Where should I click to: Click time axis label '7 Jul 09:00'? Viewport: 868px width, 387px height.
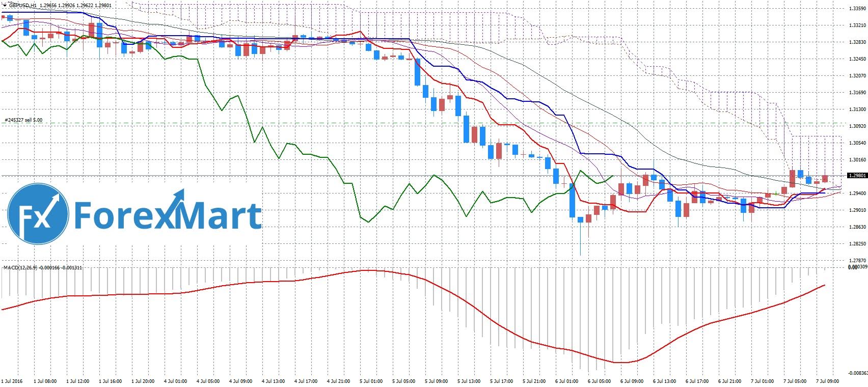tap(827, 381)
